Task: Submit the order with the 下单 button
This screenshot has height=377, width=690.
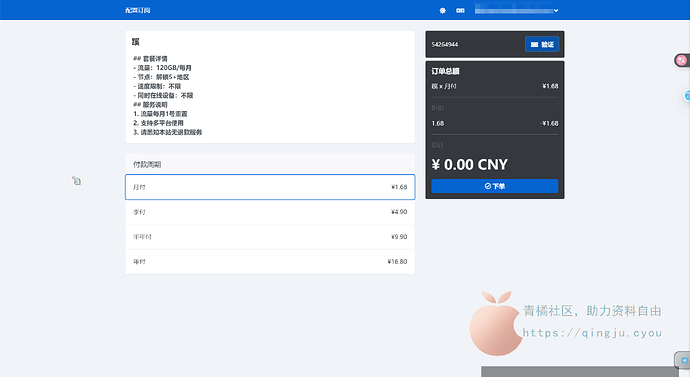Action: click(x=495, y=186)
